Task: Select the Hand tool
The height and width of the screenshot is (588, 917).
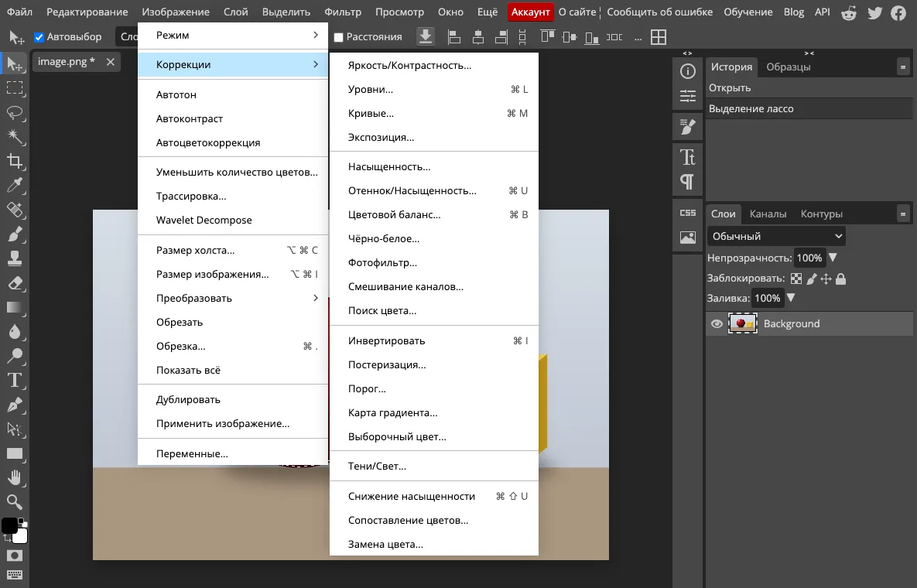Action: pyautogui.click(x=15, y=477)
